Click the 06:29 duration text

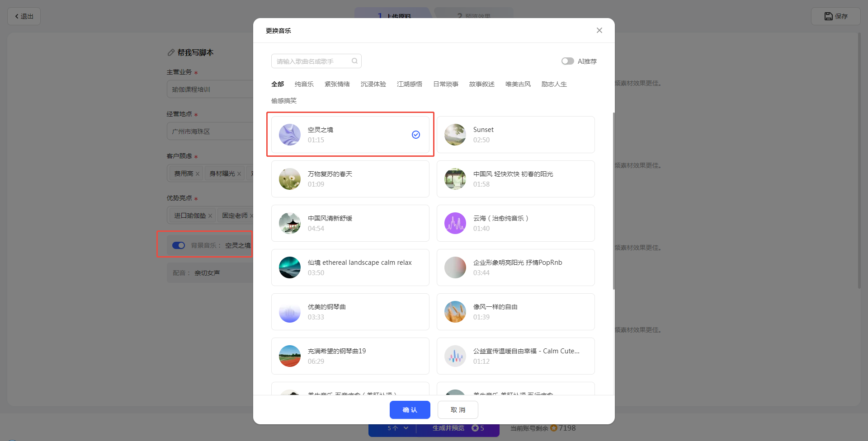tap(316, 361)
